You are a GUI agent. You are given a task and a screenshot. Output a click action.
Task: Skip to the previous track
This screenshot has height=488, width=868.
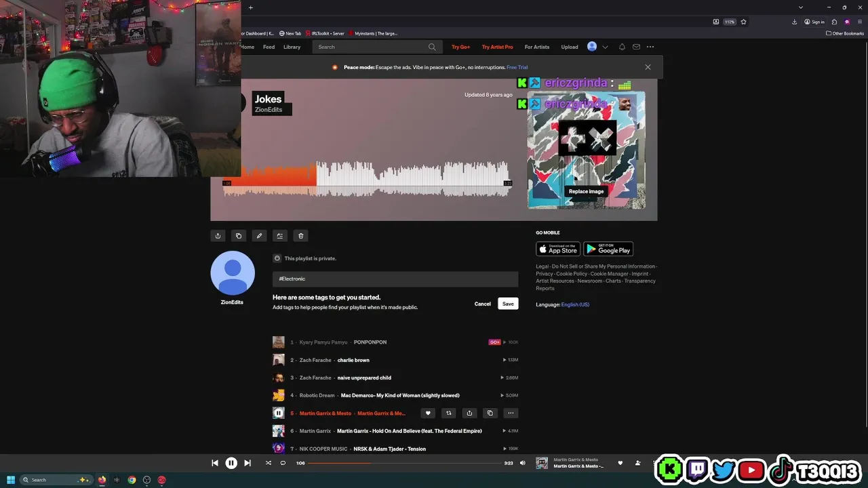(215, 463)
